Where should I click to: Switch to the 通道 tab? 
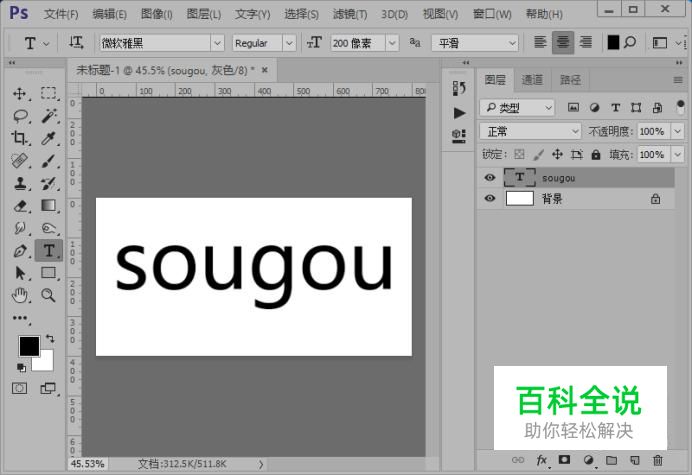point(532,80)
